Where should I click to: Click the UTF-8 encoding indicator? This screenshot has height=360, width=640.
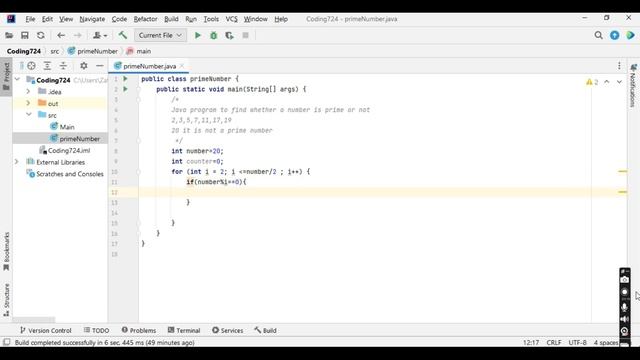pyautogui.click(x=578, y=342)
